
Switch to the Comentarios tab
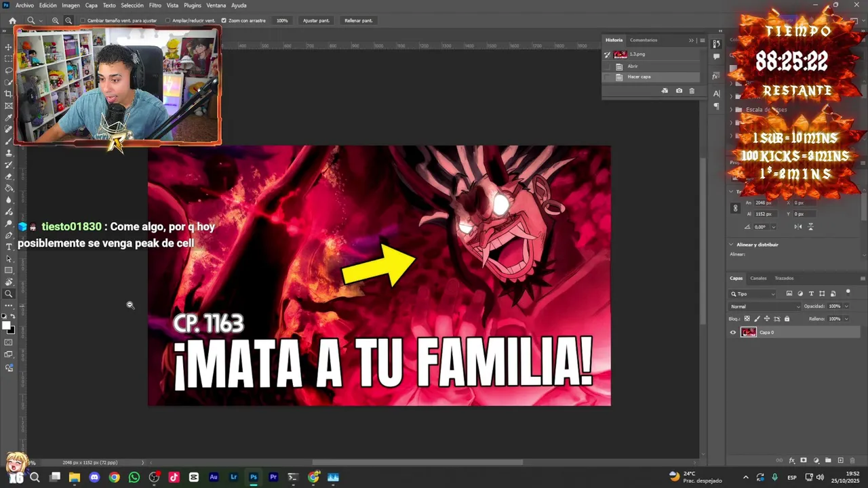tap(644, 40)
